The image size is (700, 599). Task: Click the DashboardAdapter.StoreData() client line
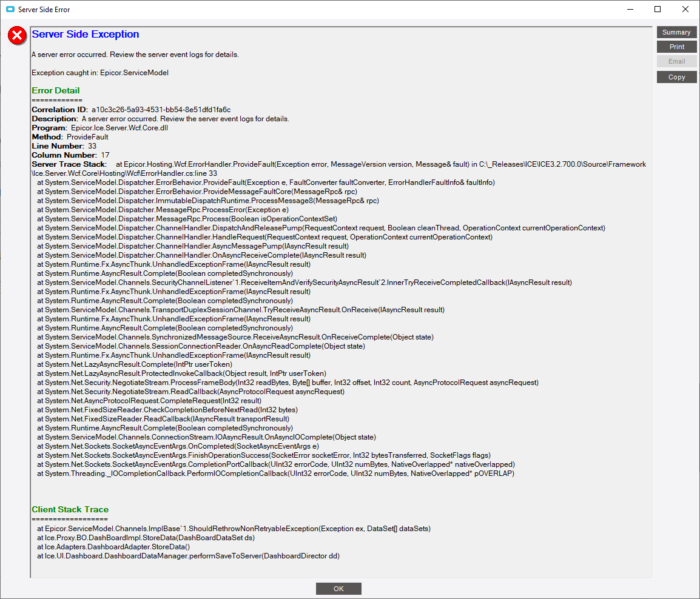(113, 547)
